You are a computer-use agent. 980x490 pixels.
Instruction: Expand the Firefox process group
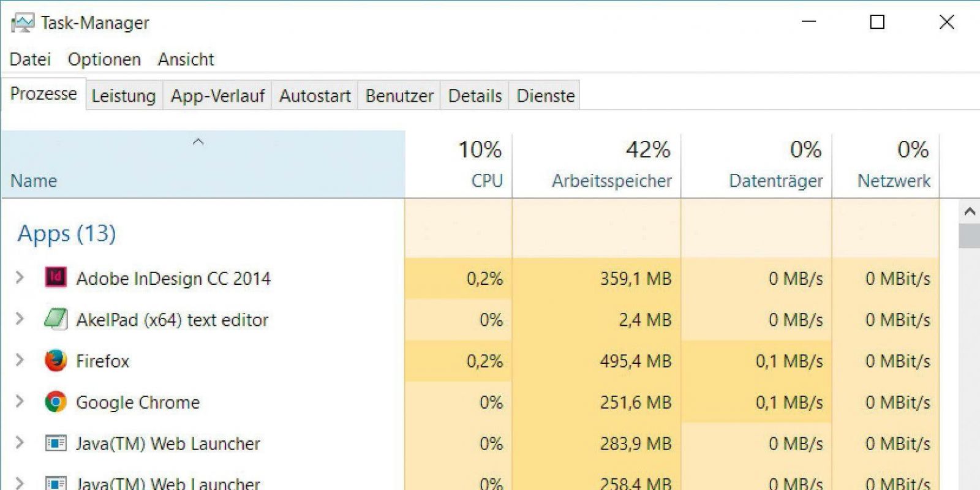coord(20,360)
